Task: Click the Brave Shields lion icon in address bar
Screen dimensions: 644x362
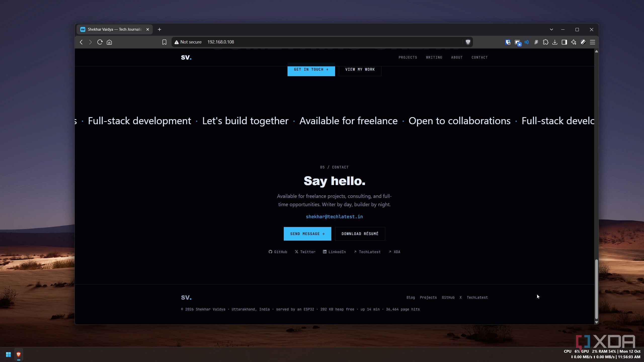Action: click(x=468, y=42)
